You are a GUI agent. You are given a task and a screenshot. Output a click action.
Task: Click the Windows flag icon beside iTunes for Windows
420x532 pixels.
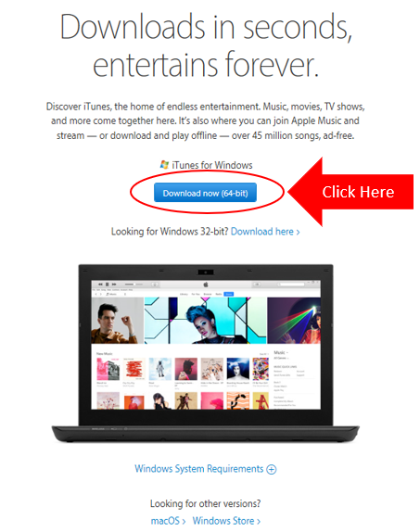164,165
